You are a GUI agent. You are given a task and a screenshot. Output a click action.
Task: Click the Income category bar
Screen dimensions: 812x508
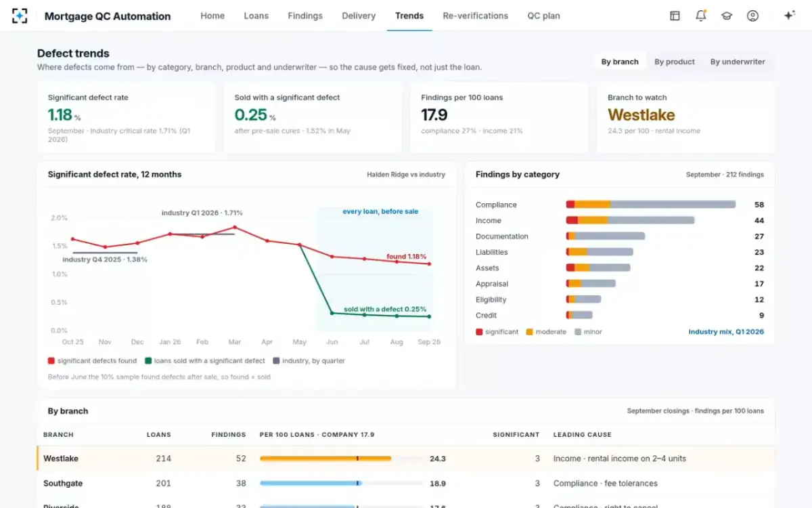coord(631,220)
